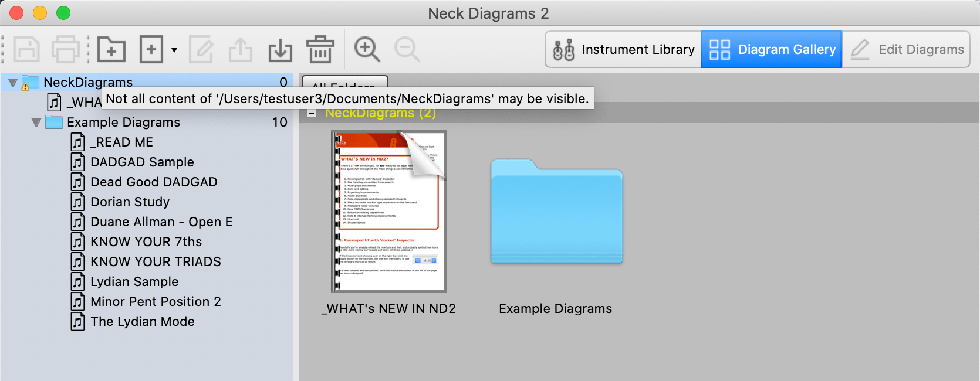Collapse the Example Diagrams sidebar folder triangle
Screen dimensions: 980x381
tap(36, 123)
